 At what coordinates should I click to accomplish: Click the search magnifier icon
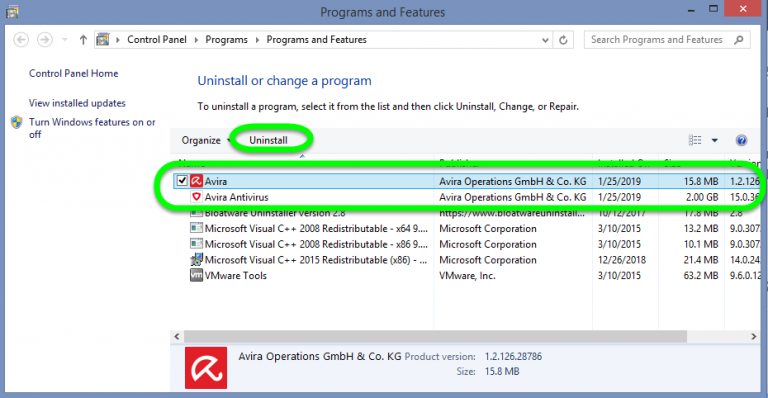click(739, 40)
